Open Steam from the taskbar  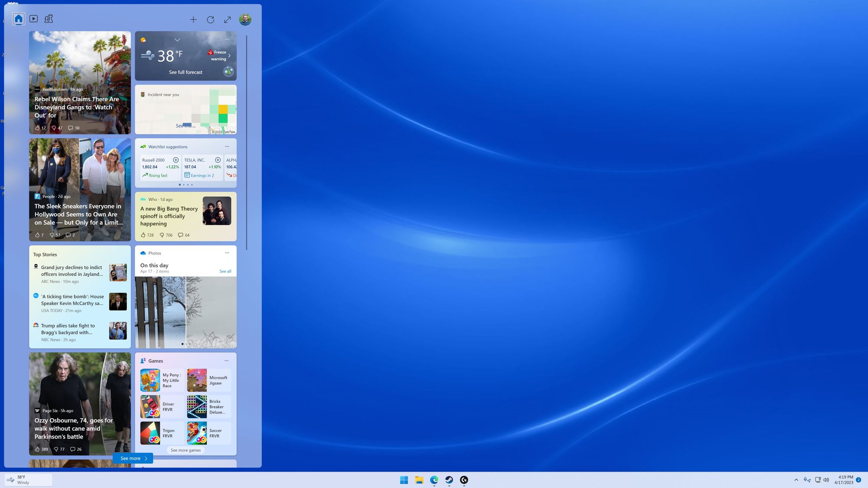click(x=449, y=480)
